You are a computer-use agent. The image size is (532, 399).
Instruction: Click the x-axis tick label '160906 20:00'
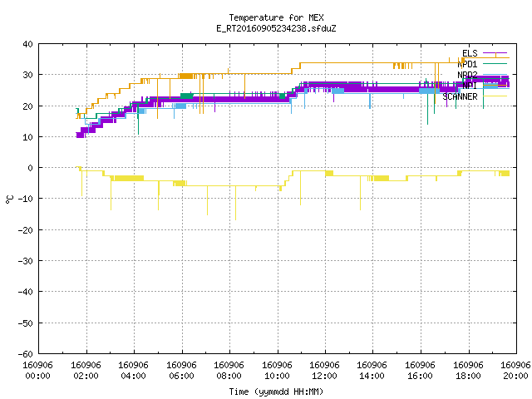(x=515, y=371)
